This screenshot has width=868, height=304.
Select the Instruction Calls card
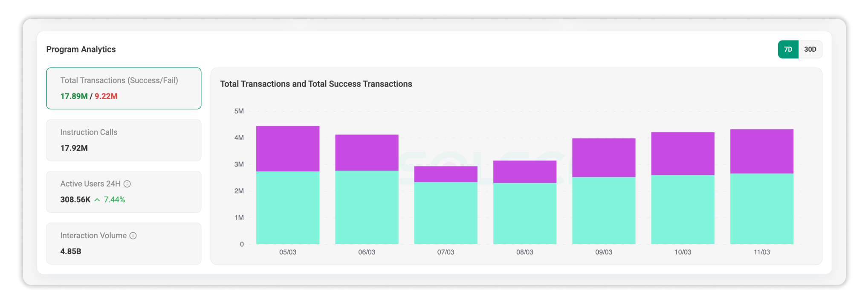tap(124, 140)
